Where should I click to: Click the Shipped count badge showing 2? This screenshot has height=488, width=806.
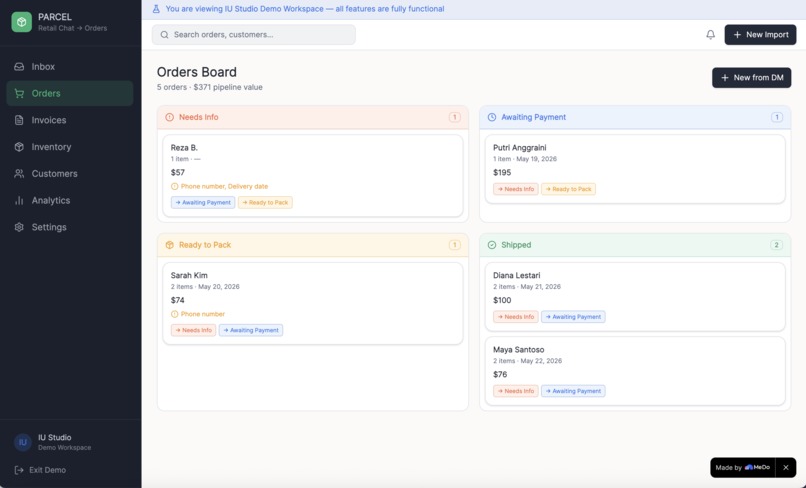pos(777,245)
